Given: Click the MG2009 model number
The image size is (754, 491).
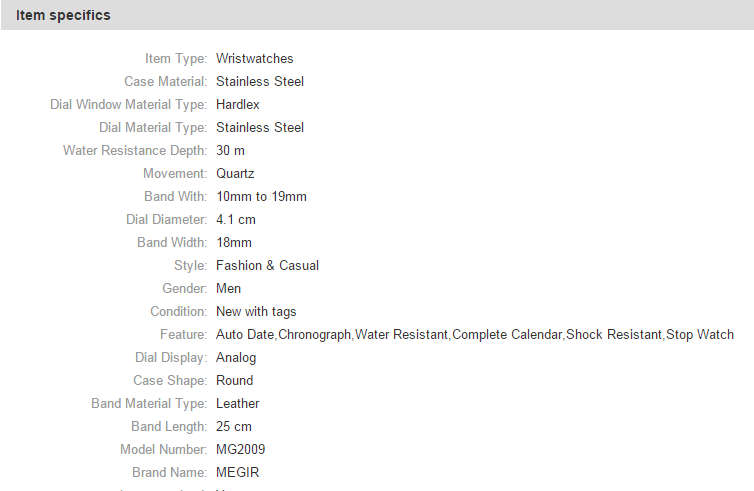Looking at the screenshot, I should click(240, 450).
